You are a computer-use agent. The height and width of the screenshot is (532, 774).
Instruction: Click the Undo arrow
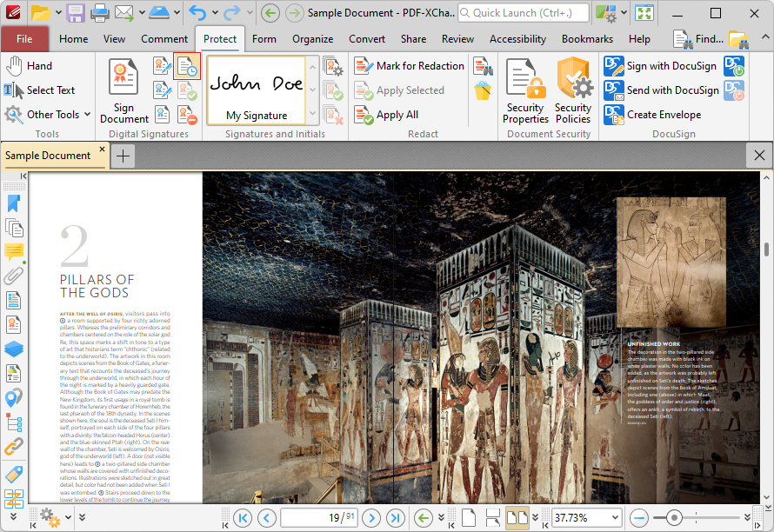[197, 13]
